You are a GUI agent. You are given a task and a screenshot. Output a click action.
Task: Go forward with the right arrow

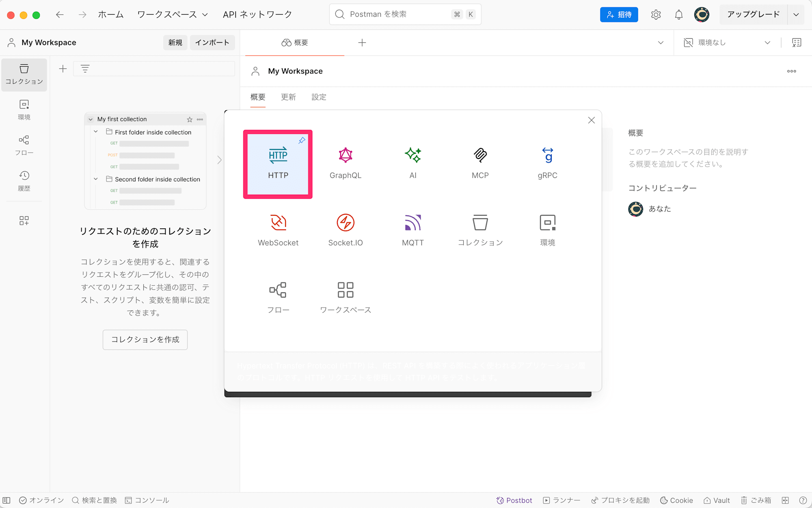(82, 15)
